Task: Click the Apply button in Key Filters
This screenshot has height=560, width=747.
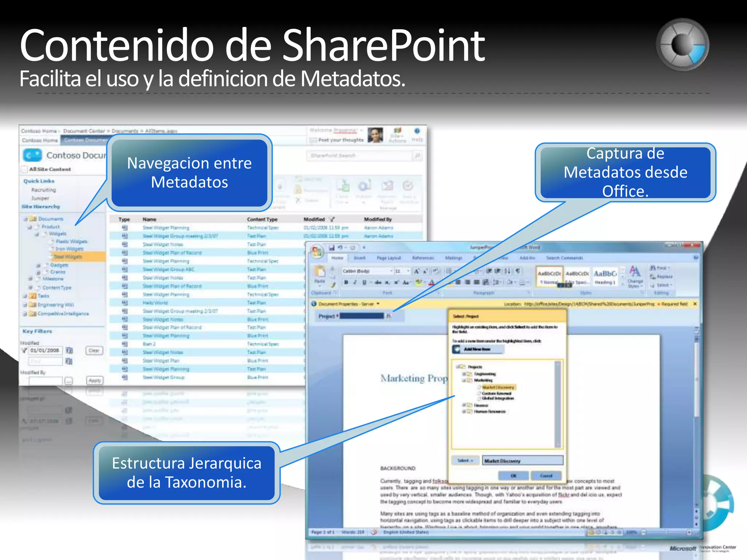Action: pos(95,380)
